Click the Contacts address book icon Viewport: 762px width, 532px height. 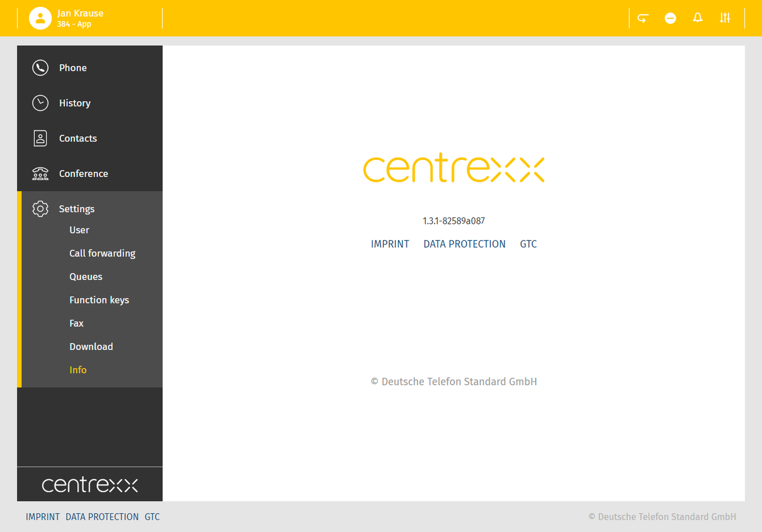coord(40,138)
